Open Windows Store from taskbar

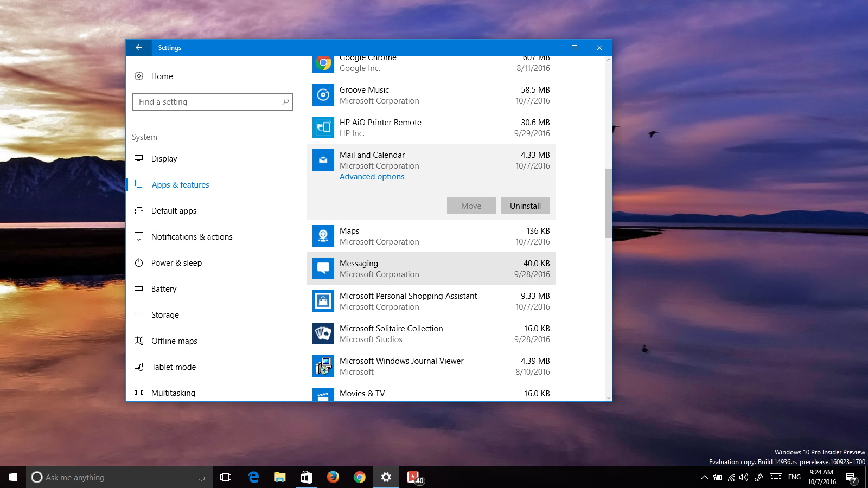coord(306,477)
